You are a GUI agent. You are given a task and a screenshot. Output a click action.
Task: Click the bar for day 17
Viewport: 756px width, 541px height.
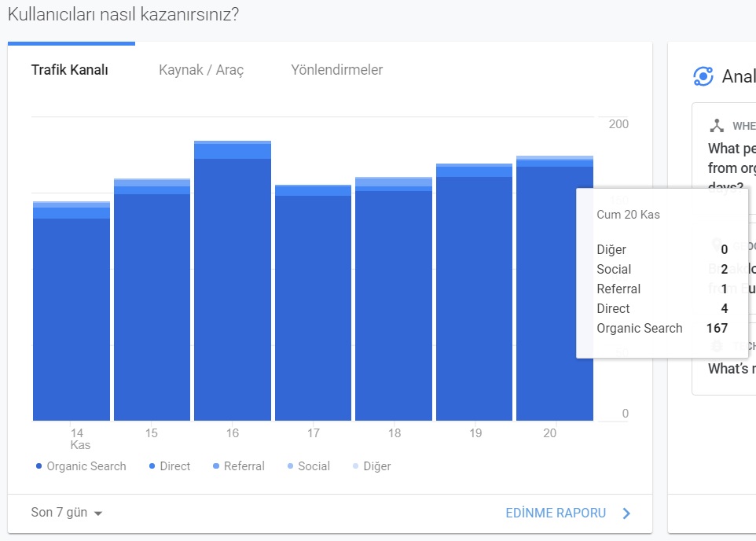[x=313, y=303]
